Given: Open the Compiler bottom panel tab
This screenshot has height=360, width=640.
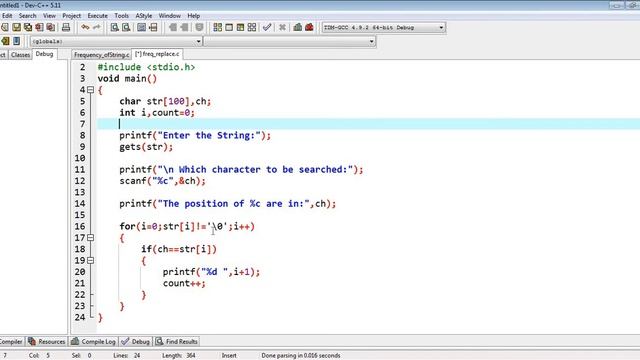Looking at the screenshot, I should click(11, 342).
